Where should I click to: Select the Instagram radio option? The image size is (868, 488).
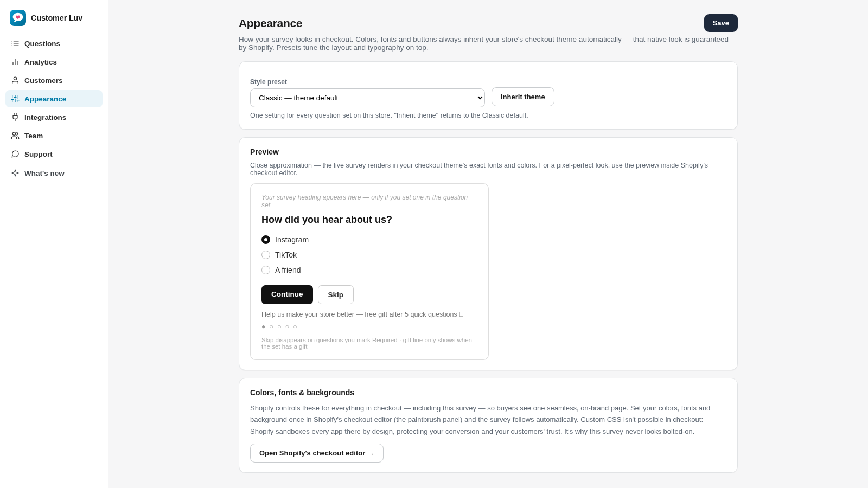266,240
